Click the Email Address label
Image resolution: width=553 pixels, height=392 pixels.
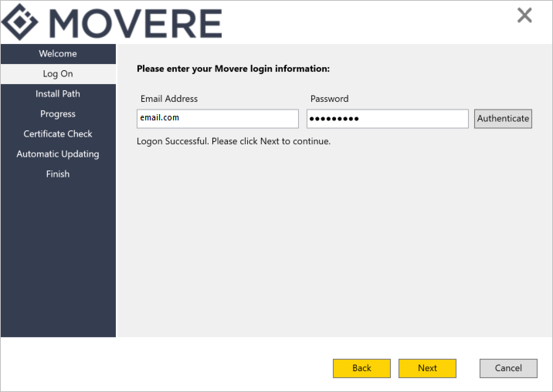point(169,99)
